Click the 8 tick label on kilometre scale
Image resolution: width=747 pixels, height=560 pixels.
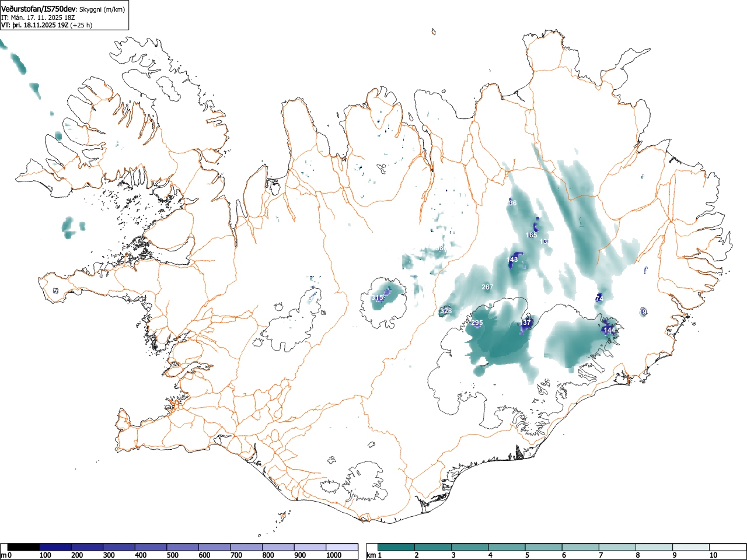637,555
